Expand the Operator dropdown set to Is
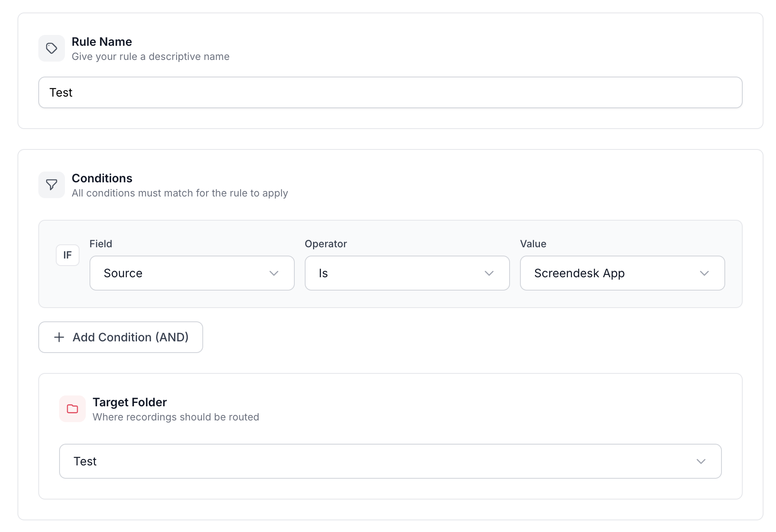Viewport: 776px width, 532px height. pos(407,273)
